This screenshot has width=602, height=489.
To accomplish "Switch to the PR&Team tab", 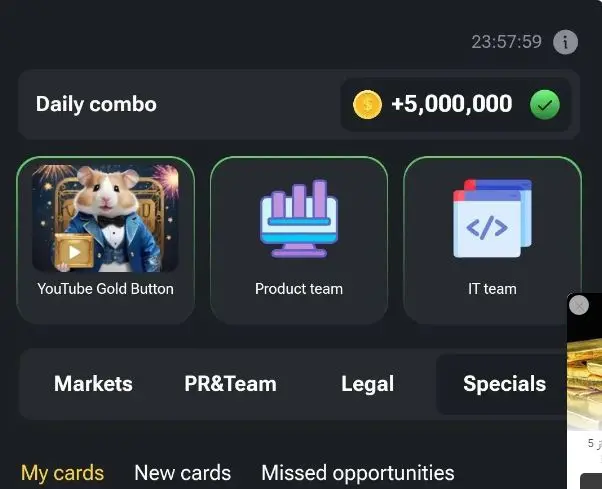I will [x=230, y=383].
